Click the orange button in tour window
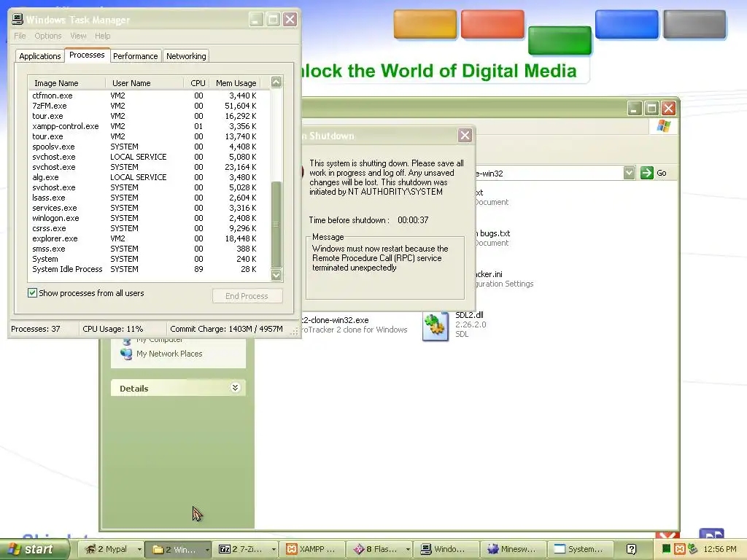The width and height of the screenshot is (747, 560). click(x=425, y=24)
